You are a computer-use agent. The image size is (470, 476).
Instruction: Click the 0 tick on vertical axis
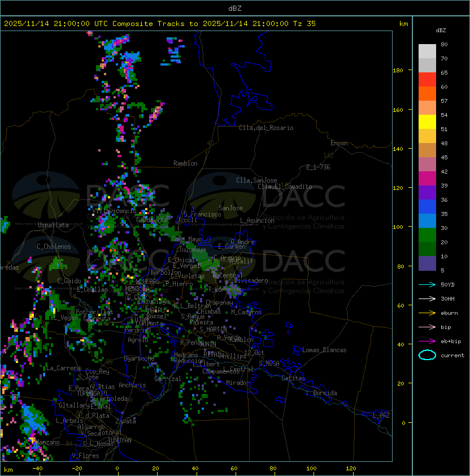click(x=403, y=423)
